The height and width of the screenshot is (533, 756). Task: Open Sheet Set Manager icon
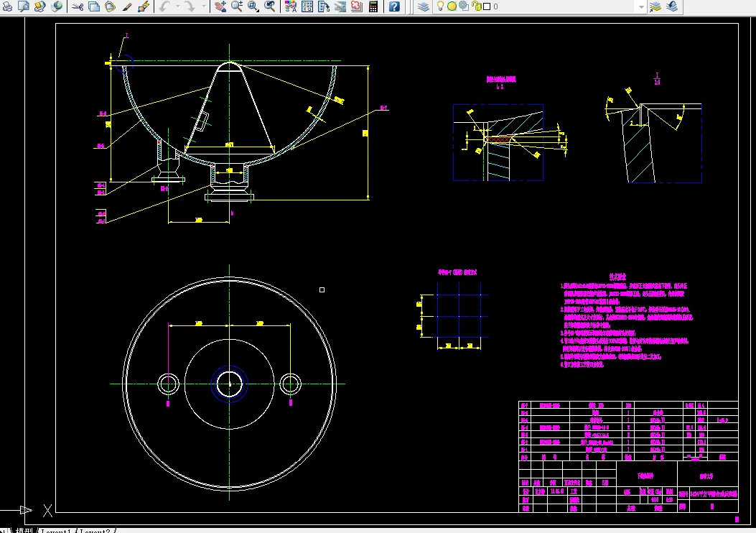340,6
